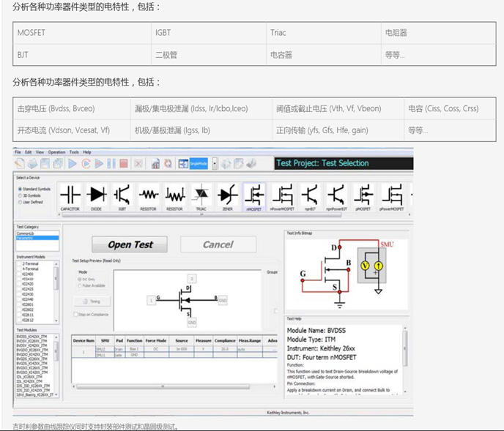
Task: Select Parametric in Test Category list
Action: [x=26, y=239]
